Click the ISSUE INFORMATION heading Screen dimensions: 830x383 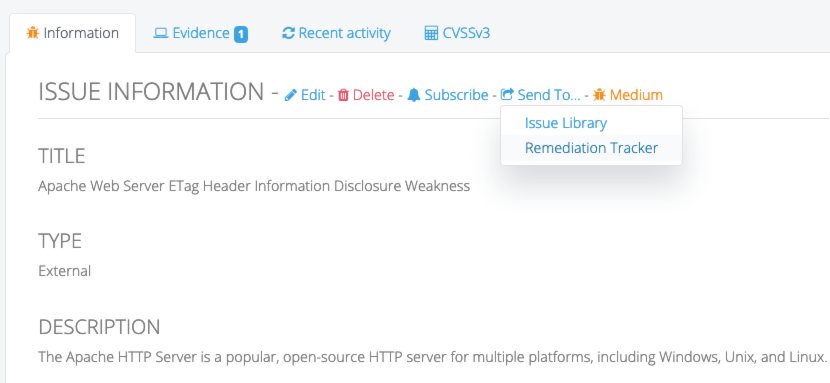click(151, 93)
